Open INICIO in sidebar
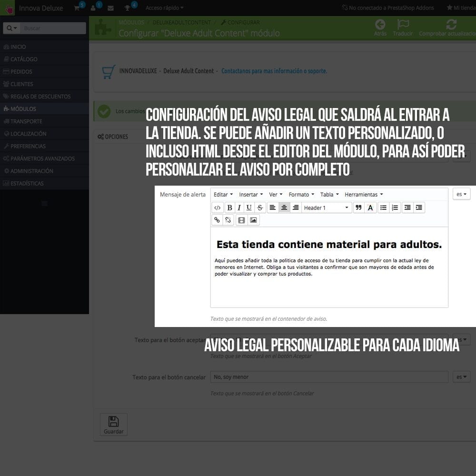Screen dimensions: 476x476 point(44,47)
